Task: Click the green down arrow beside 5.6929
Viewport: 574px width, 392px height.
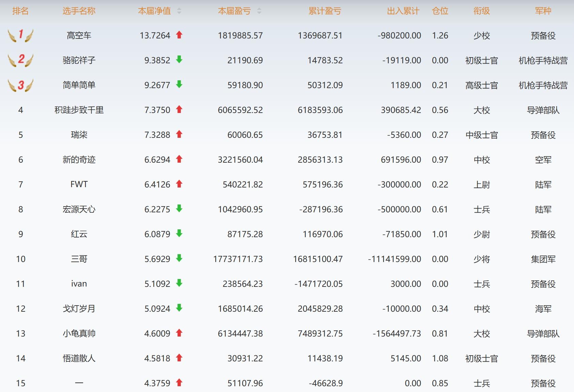Action: 179,259
